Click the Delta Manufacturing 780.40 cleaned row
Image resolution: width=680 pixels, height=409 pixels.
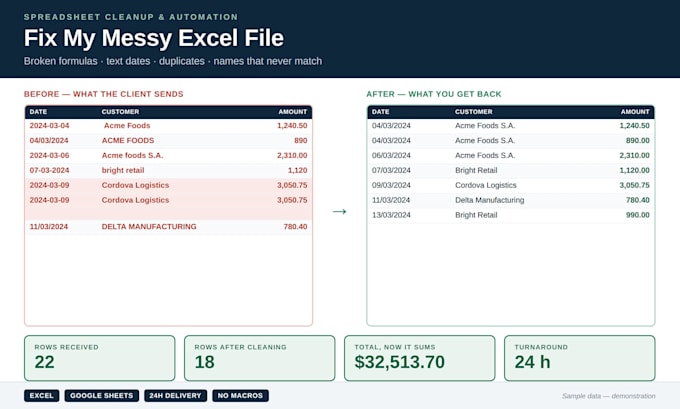click(x=510, y=200)
